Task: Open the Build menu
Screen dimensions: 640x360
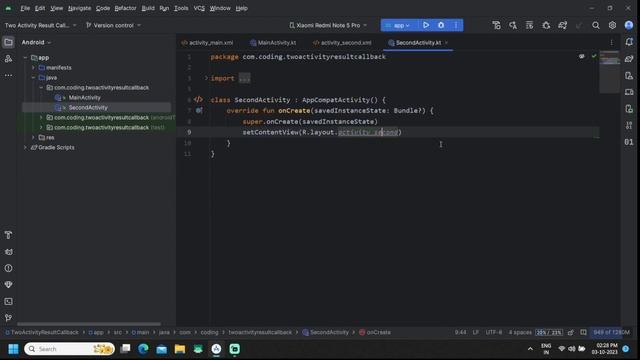Action: 148,8
